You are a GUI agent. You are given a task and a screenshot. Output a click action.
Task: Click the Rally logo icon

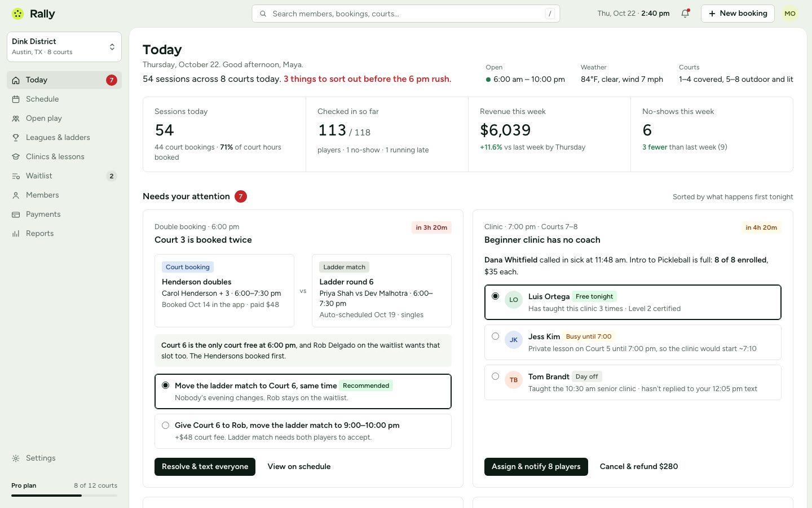pos(18,14)
